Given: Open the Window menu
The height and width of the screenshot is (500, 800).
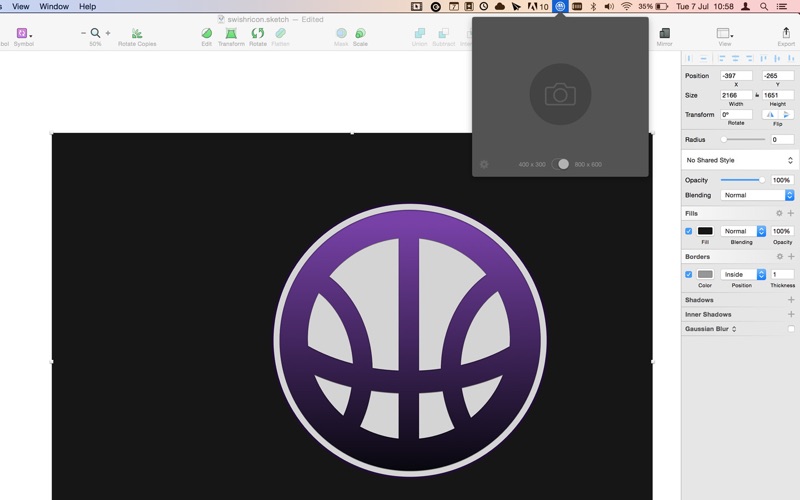Looking at the screenshot, I should (54, 7).
